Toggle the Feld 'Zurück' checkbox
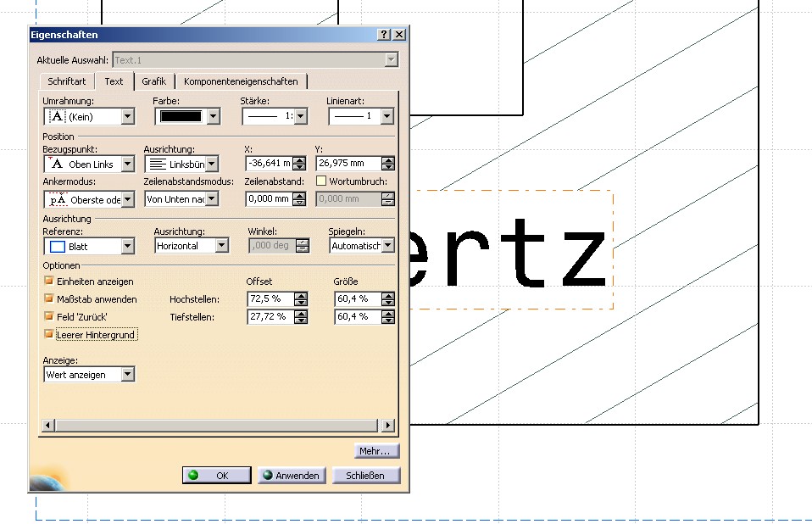The image size is (812, 524). pyautogui.click(x=48, y=316)
